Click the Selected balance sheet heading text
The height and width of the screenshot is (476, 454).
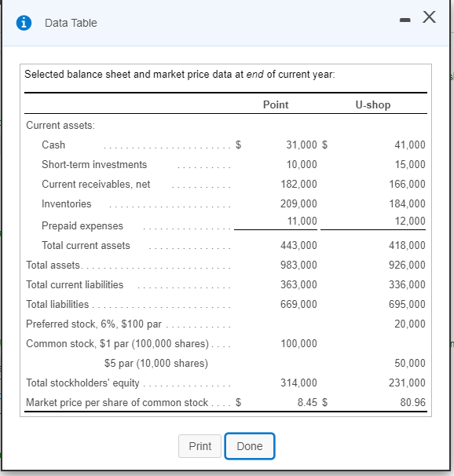[x=180, y=75]
